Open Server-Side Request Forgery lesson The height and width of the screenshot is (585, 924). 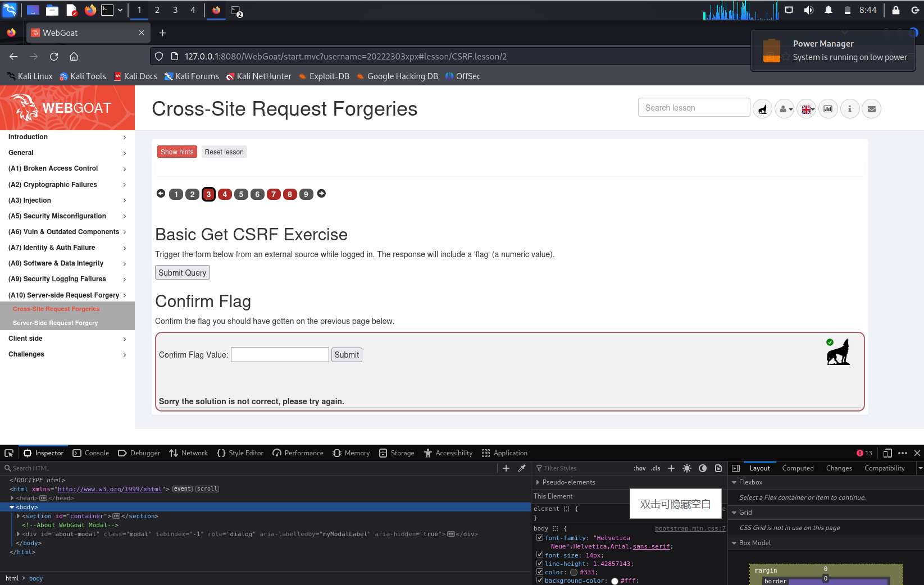point(55,323)
